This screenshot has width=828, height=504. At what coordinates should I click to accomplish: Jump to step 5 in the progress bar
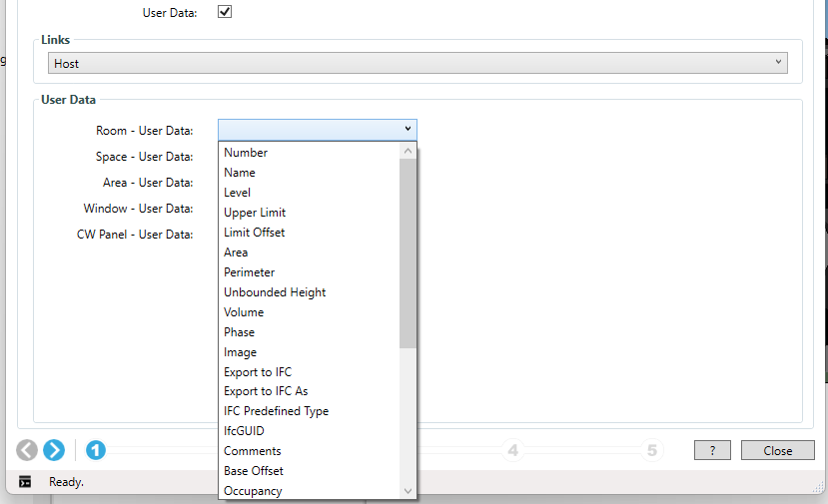[x=652, y=450]
